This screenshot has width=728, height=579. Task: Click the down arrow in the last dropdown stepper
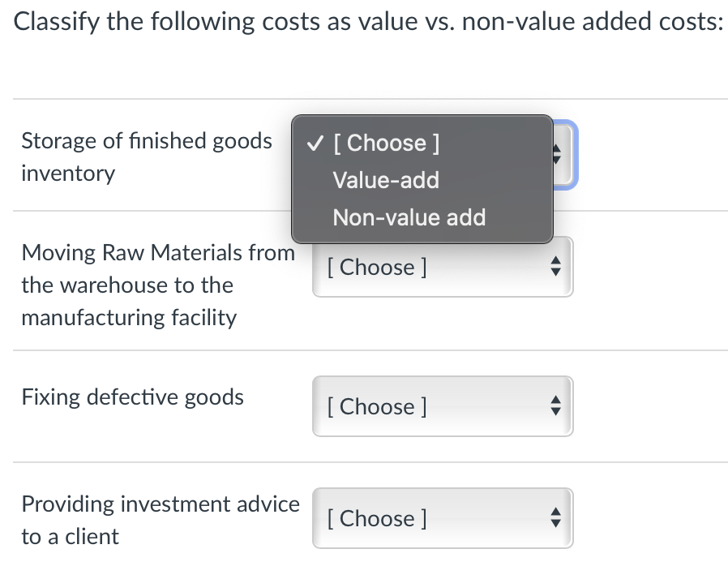556,523
